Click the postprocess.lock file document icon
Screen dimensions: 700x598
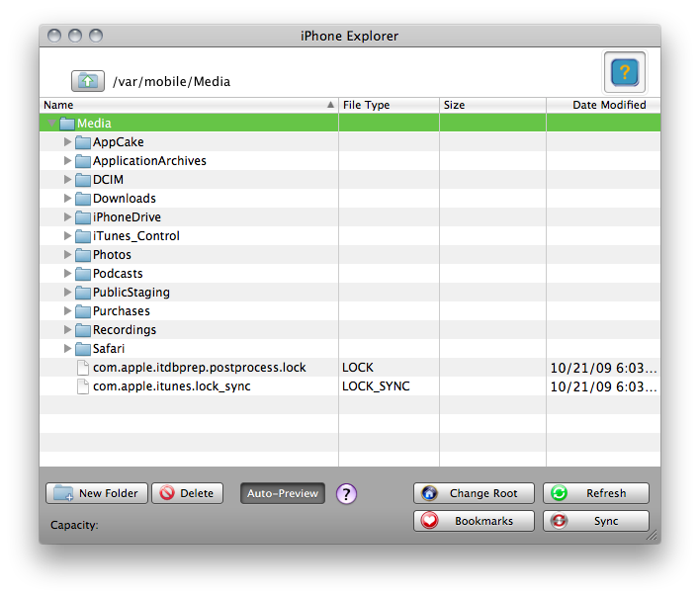click(83, 368)
